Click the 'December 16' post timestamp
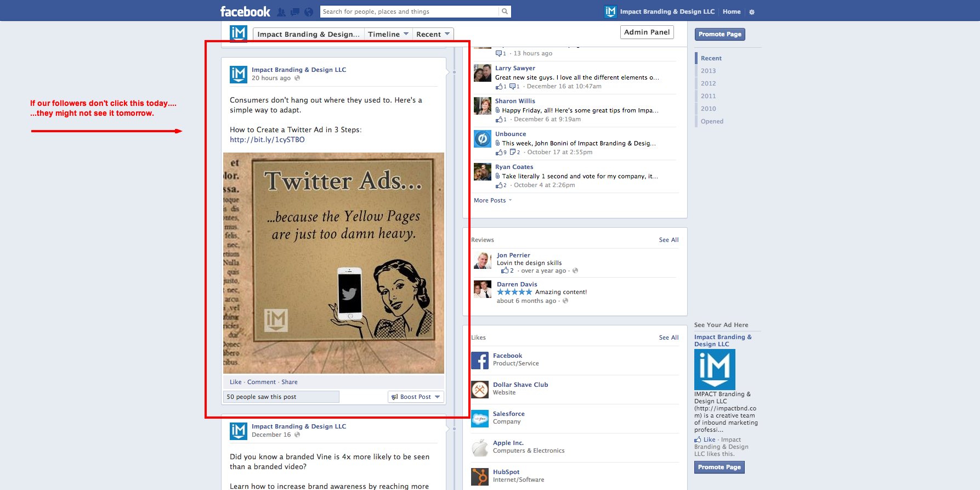 pyautogui.click(x=271, y=435)
